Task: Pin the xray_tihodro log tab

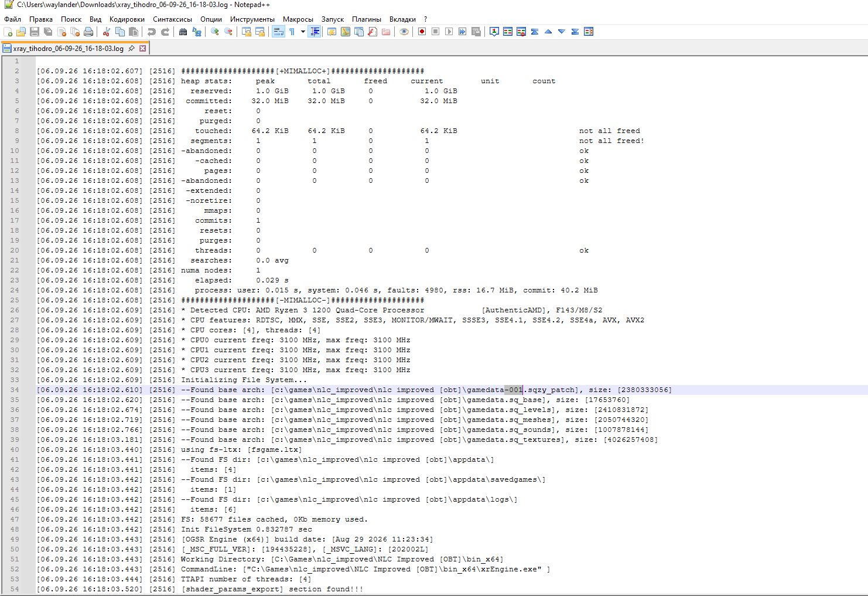Action: click(x=131, y=49)
